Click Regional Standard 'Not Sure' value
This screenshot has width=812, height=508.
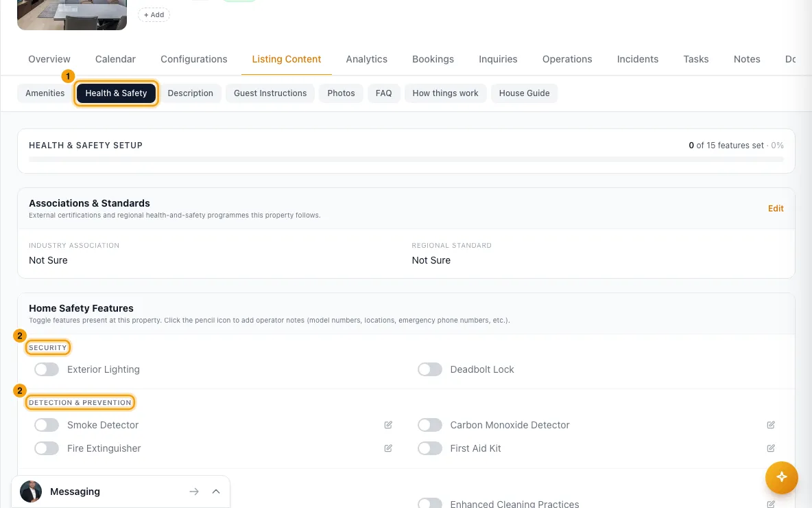pos(431,260)
